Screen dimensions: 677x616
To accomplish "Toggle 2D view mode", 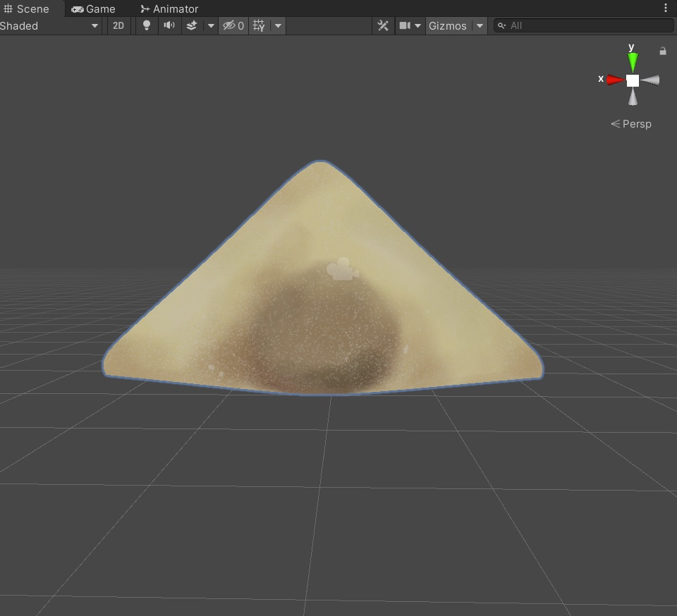I will click(x=118, y=26).
